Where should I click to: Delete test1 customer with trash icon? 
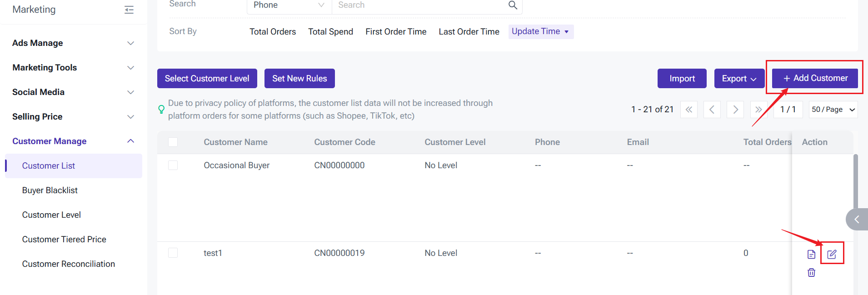pyautogui.click(x=811, y=273)
